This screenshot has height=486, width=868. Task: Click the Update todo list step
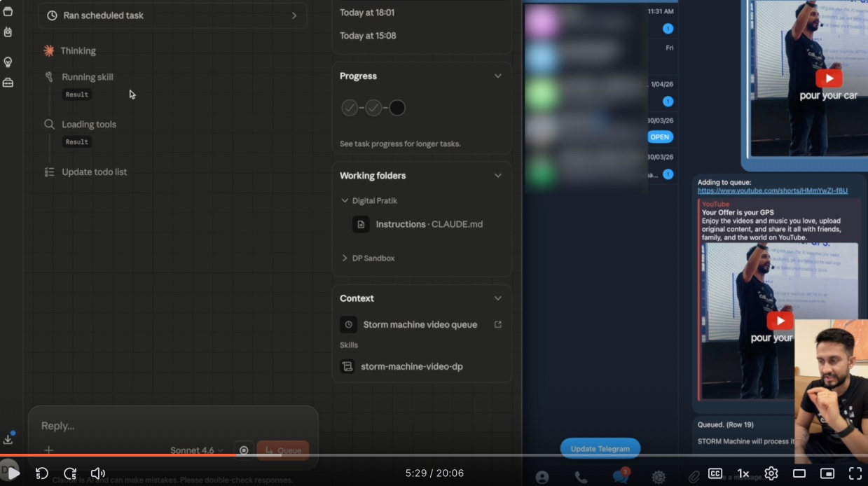pyautogui.click(x=85, y=172)
